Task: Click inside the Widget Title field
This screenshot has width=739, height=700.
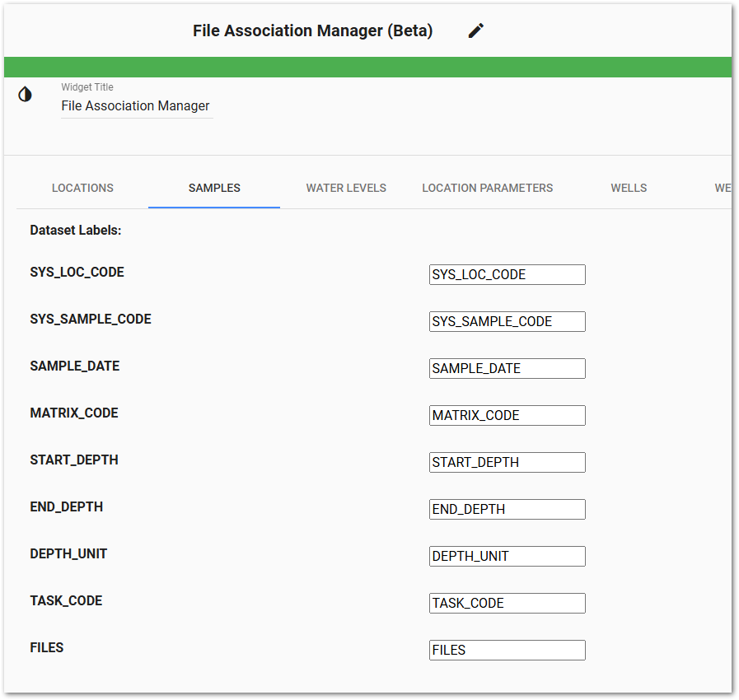Action: (136, 105)
